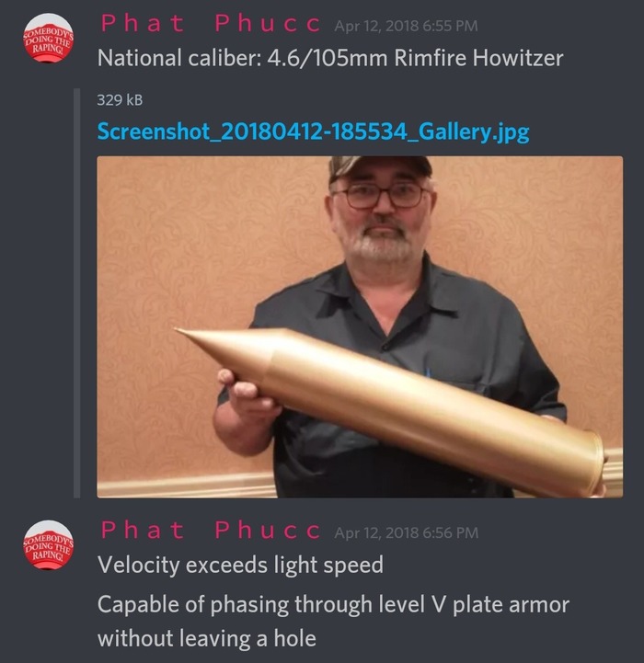Open Phat Phucc's profile from the 6:55 PM message
The image size is (644, 663).
(x=211, y=23)
